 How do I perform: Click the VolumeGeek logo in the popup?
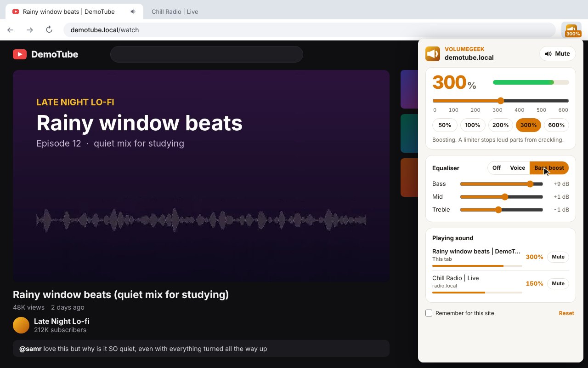pos(433,54)
